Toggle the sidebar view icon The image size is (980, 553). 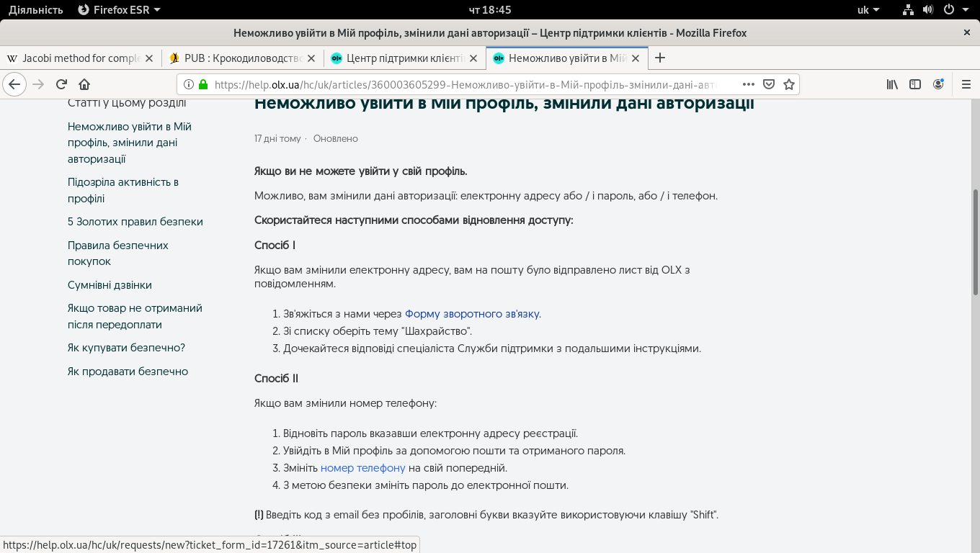[915, 84]
